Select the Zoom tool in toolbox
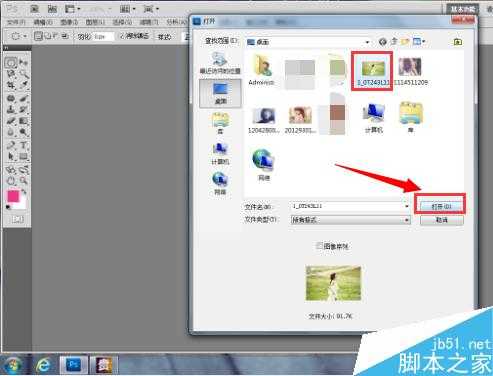 click(24, 180)
